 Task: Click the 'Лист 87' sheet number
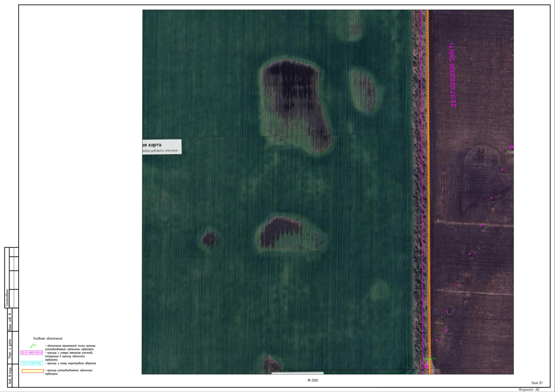click(537, 383)
